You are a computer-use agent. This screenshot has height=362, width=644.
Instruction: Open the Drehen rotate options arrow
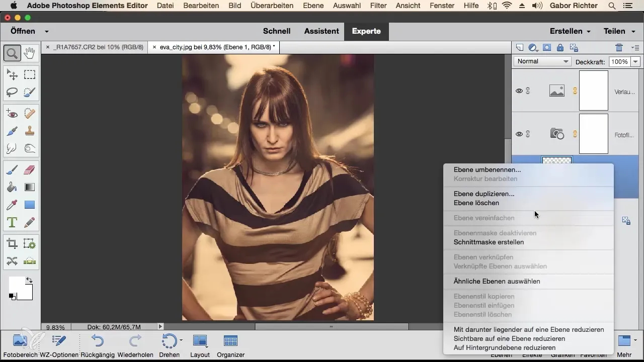coord(181,341)
